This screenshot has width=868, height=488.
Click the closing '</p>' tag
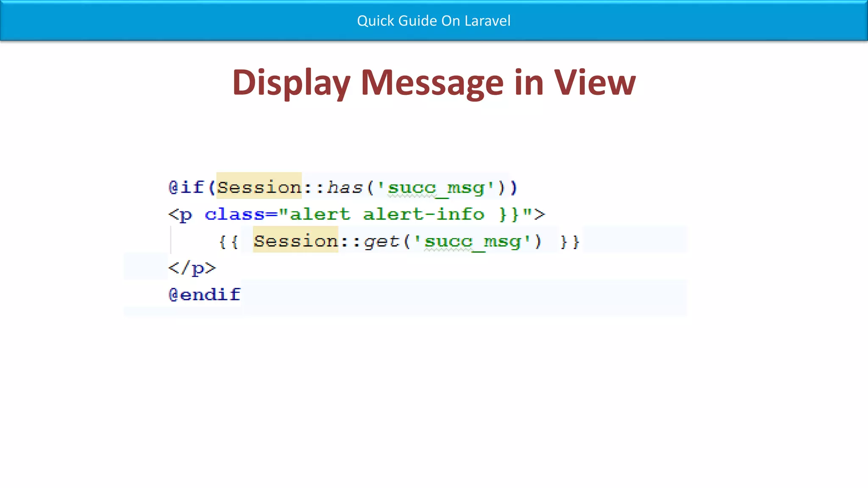click(192, 268)
